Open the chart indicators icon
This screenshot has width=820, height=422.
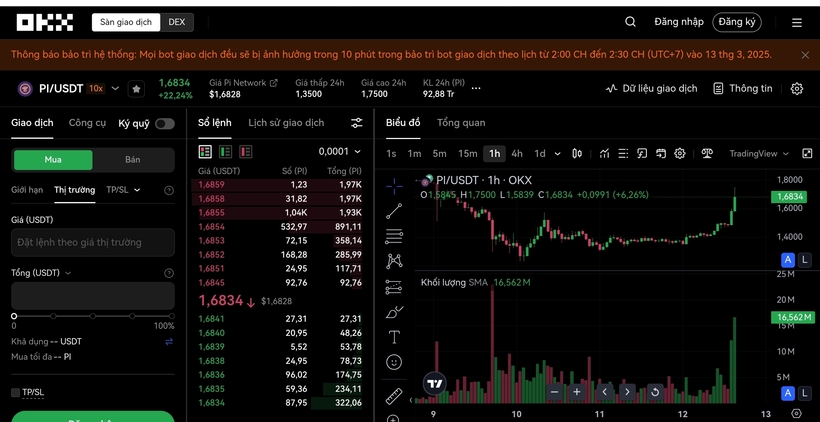(605, 154)
